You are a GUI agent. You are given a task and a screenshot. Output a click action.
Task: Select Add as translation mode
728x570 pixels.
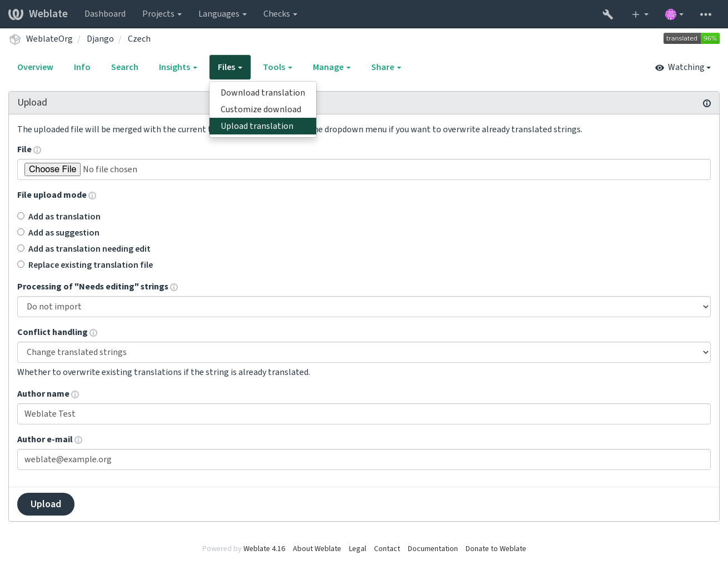tap(21, 216)
